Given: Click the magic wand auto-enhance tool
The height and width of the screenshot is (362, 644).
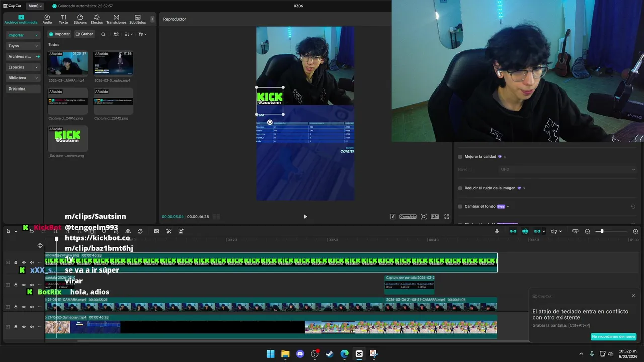Looking at the screenshot, I should tap(169, 231).
